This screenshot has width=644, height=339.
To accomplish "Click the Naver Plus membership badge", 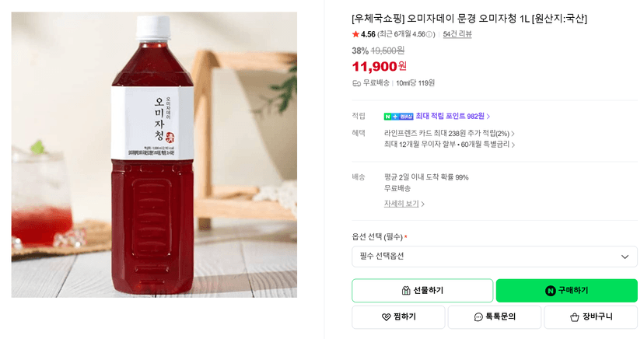I will [398, 117].
